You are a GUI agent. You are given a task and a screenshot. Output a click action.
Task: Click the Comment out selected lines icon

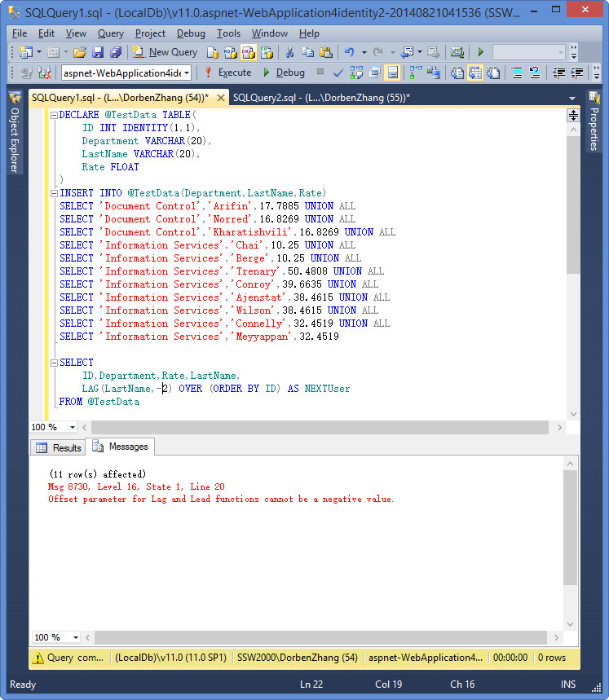[517, 73]
